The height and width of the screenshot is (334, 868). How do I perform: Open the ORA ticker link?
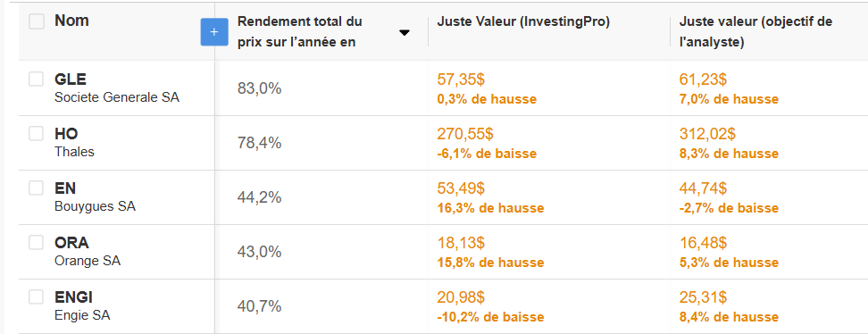71,243
